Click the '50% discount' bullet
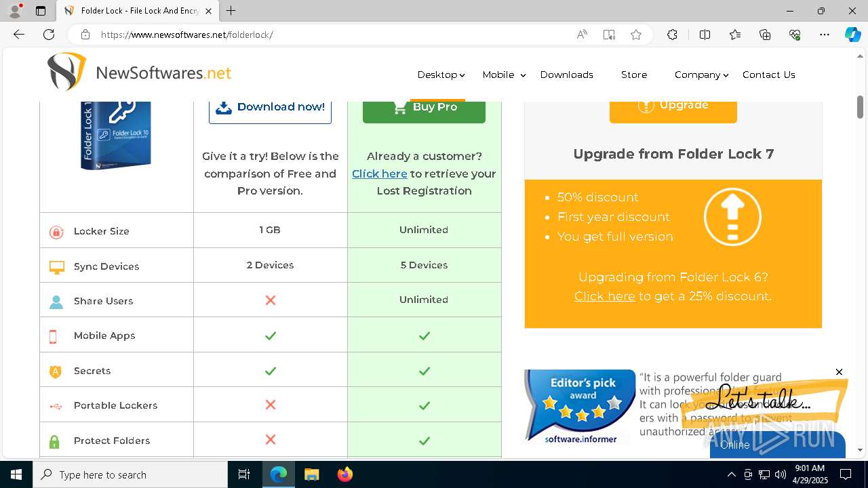 coord(598,197)
